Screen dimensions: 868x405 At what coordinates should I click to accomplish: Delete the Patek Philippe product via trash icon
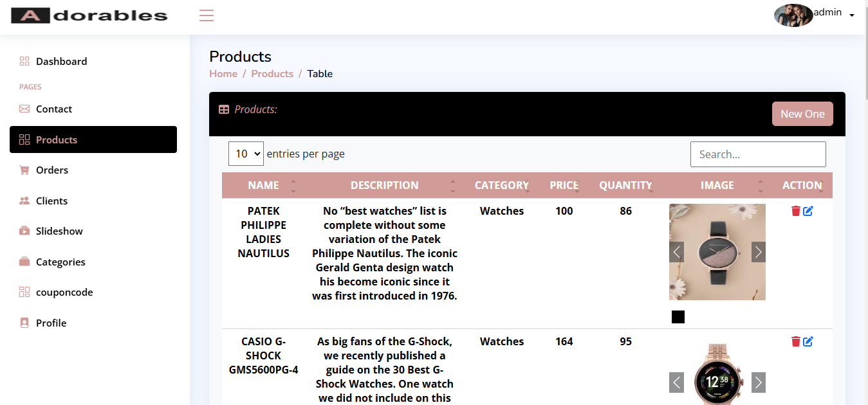coord(796,211)
